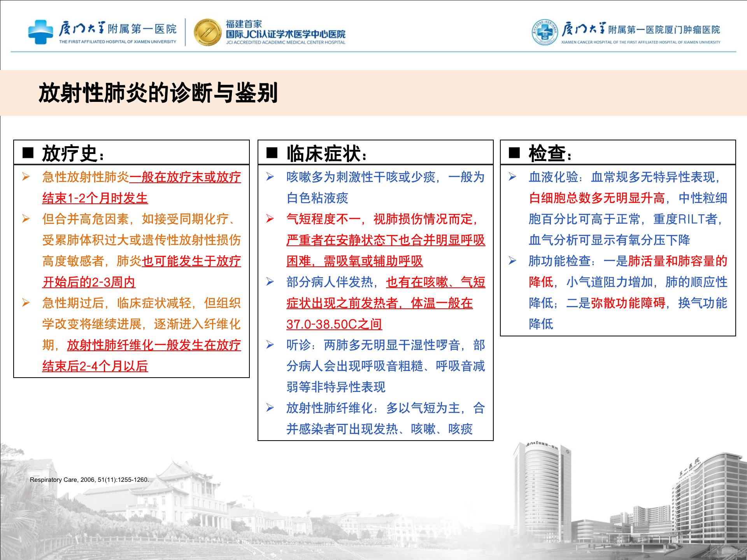
Task: Click the text 白色粘液痰
Action: coord(317,198)
